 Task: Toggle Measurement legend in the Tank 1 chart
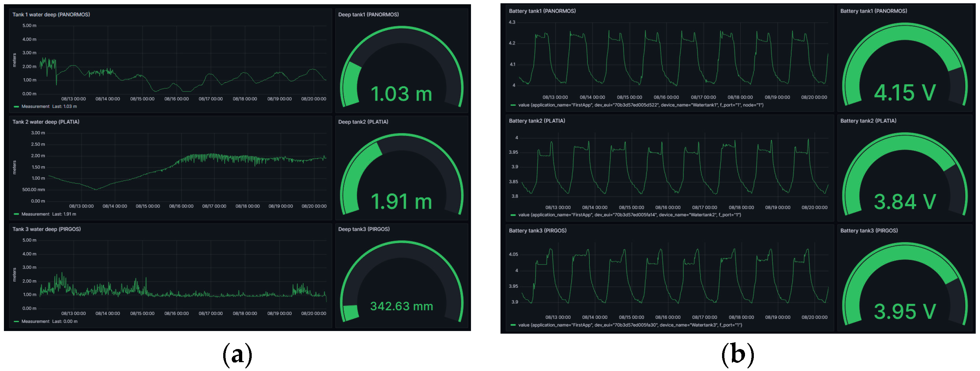pos(35,107)
